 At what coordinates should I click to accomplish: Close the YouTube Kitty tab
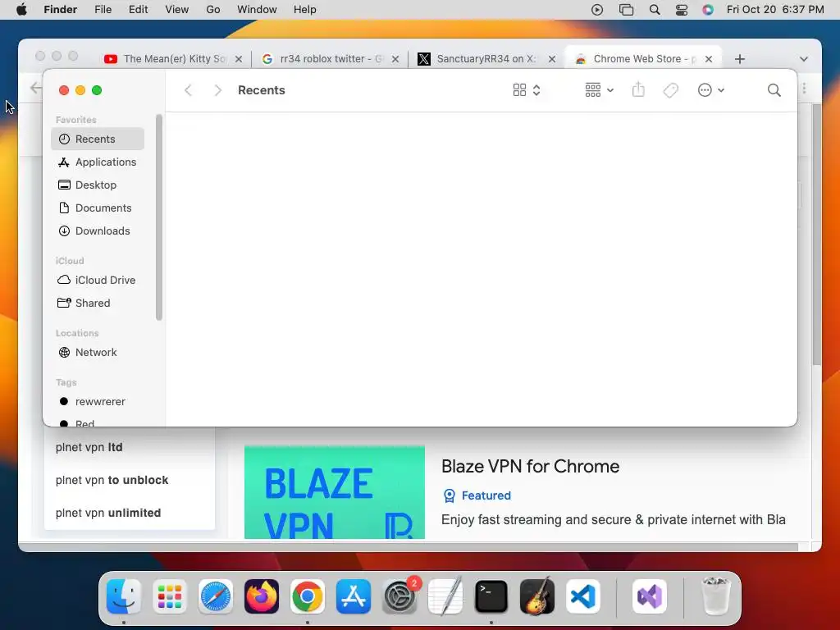coord(239,59)
